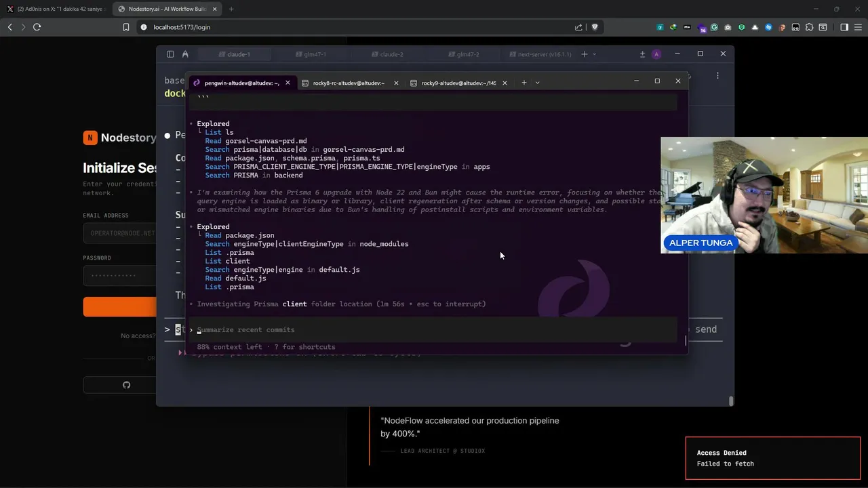Open new tab dropdown in front terminal

(x=537, y=83)
